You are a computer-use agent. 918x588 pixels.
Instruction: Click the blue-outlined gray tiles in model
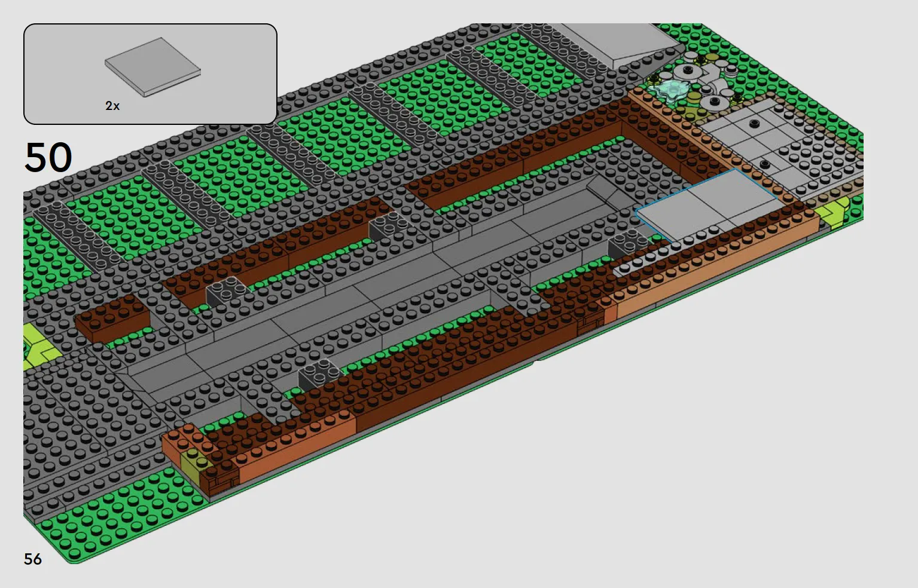pos(710,205)
